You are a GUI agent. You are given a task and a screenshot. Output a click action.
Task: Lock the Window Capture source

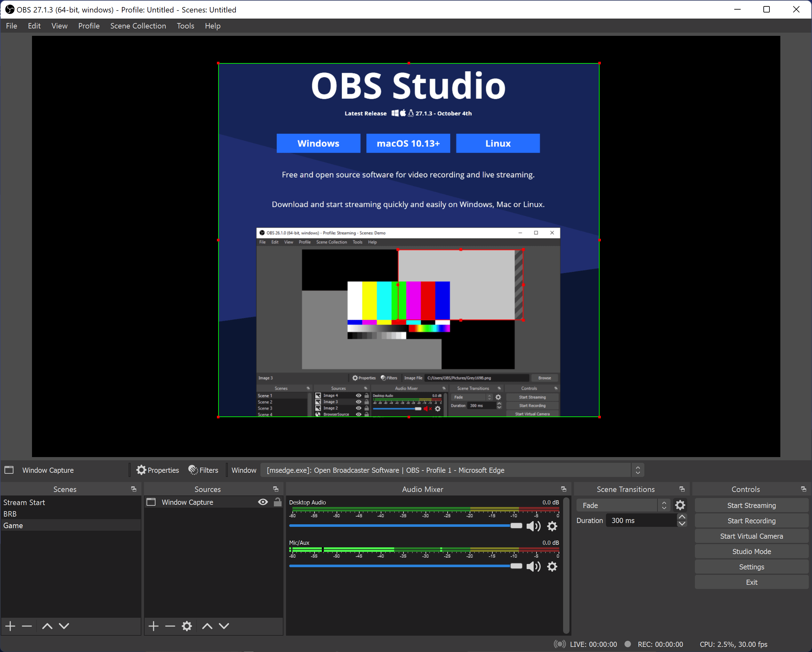[278, 502]
